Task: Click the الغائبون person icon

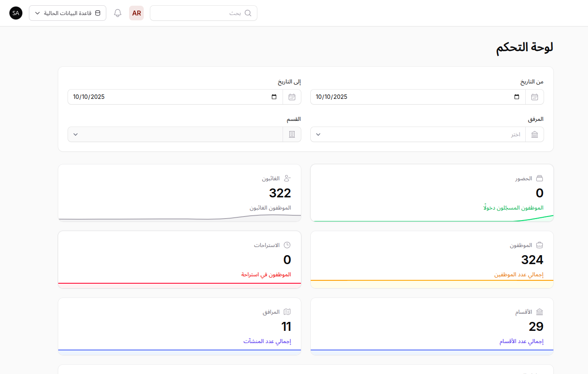Action: [x=287, y=178]
